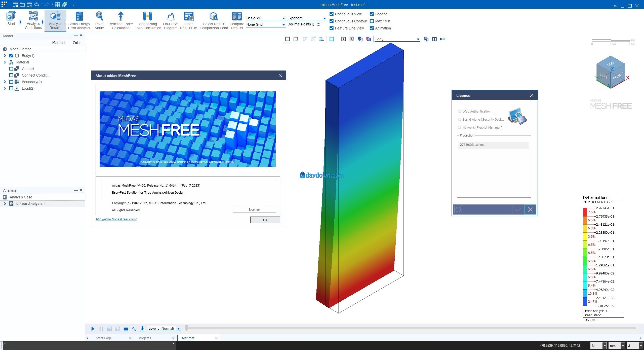Uncheck Feature Line View

pos(332,28)
